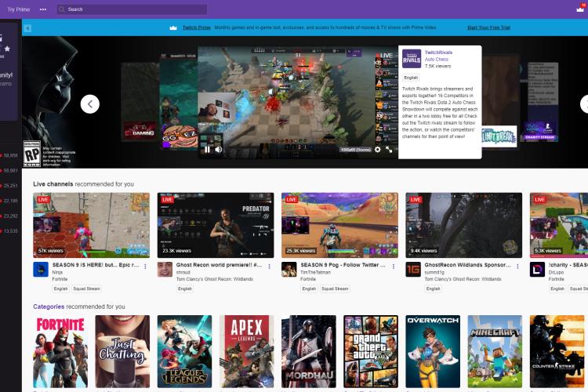This screenshot has height=392, width=588.
Task: Click DrLupo's channel avatar icon
Action: click(x=537, y=270)
